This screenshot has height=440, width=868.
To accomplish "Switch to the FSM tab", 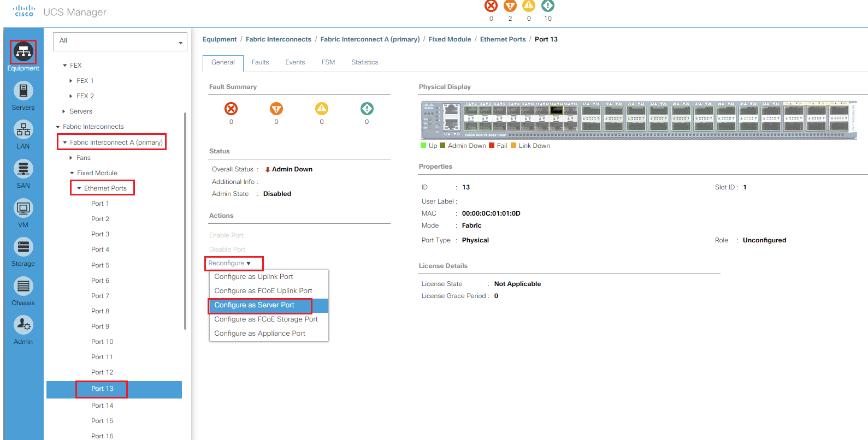I will (328, 62).
